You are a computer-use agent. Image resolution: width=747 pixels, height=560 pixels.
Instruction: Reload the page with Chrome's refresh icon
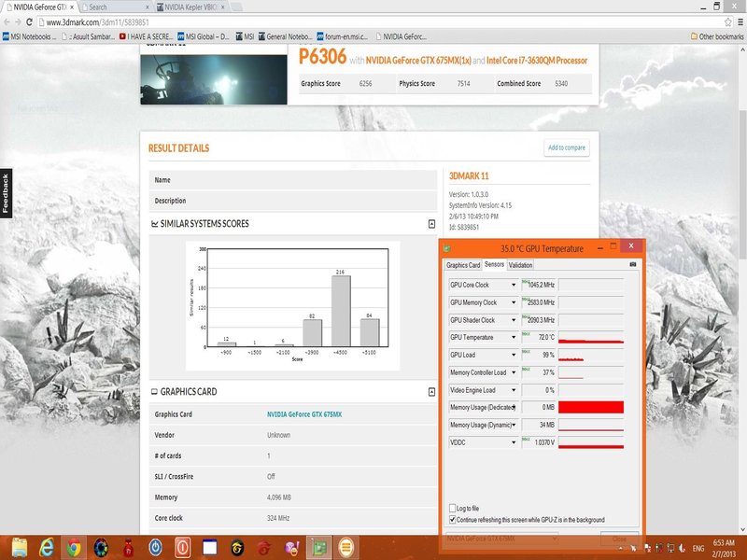click(x=29, y=21)
